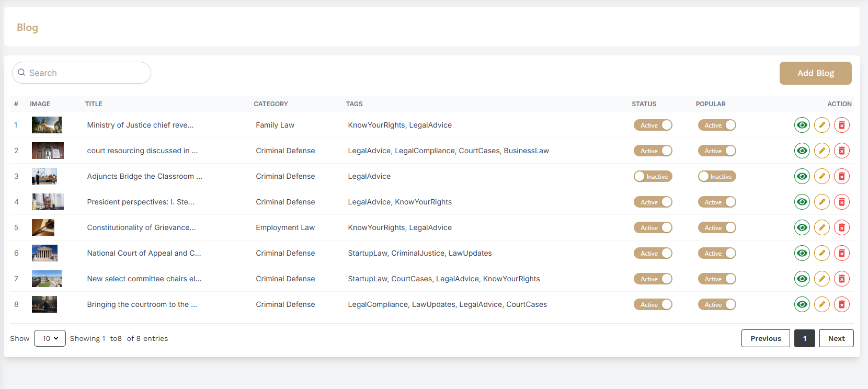
Task: Enable popular toggle for 'Adjuncts Bridge' row
Action: point(716,176)
